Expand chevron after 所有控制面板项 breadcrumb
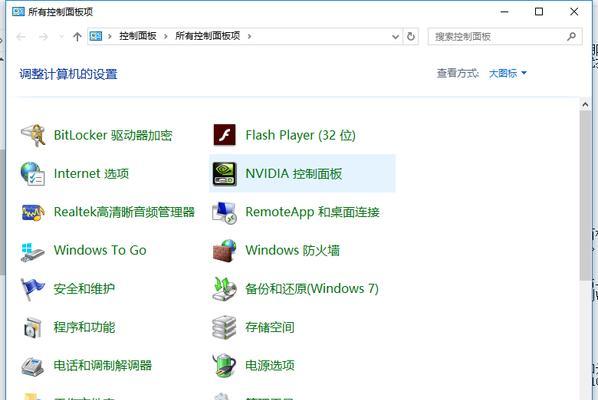 tap(249, 36)
